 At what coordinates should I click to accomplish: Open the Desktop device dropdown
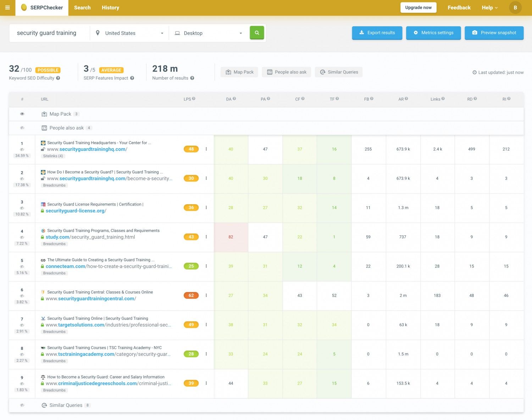[209, 33]
